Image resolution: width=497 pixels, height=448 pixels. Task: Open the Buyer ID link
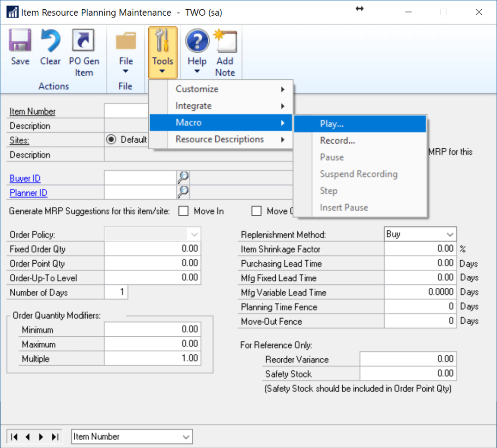tap(24, 178)
